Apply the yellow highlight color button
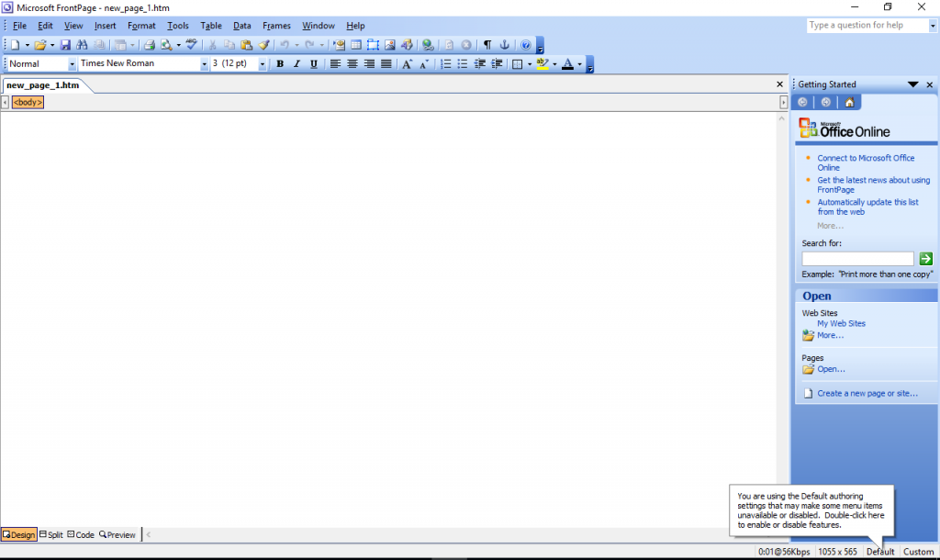The height and width of the screenshot is (560, 940). pos(543,64)
